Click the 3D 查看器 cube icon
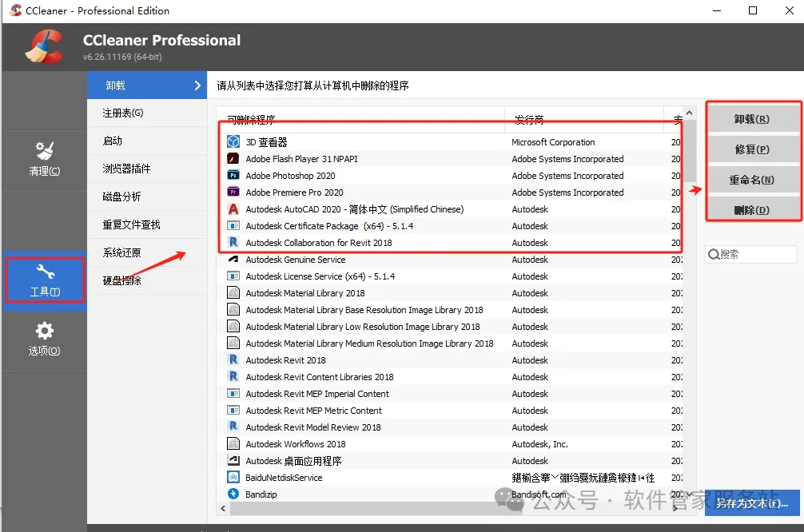Viewport: 804px width, 532px height. (233, 141)
